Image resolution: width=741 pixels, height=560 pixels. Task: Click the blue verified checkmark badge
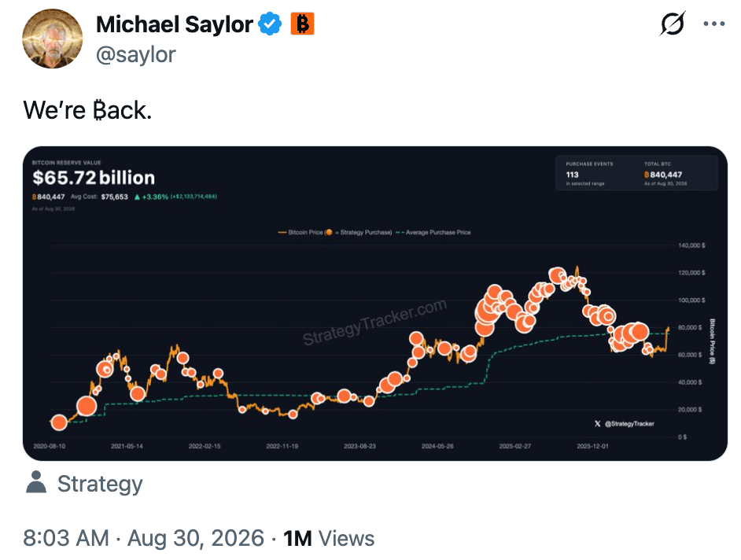(270, 24)
